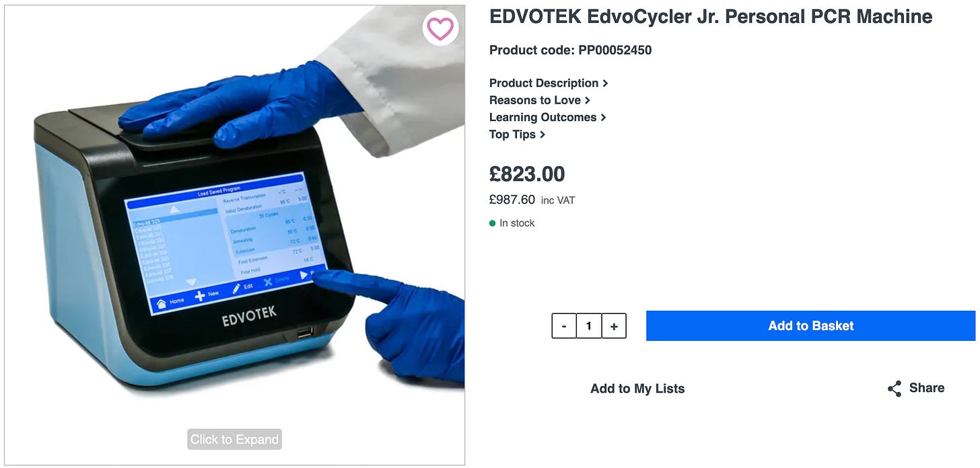
Task: Click the Click to Expand image label
Action: tap(234, 439)
